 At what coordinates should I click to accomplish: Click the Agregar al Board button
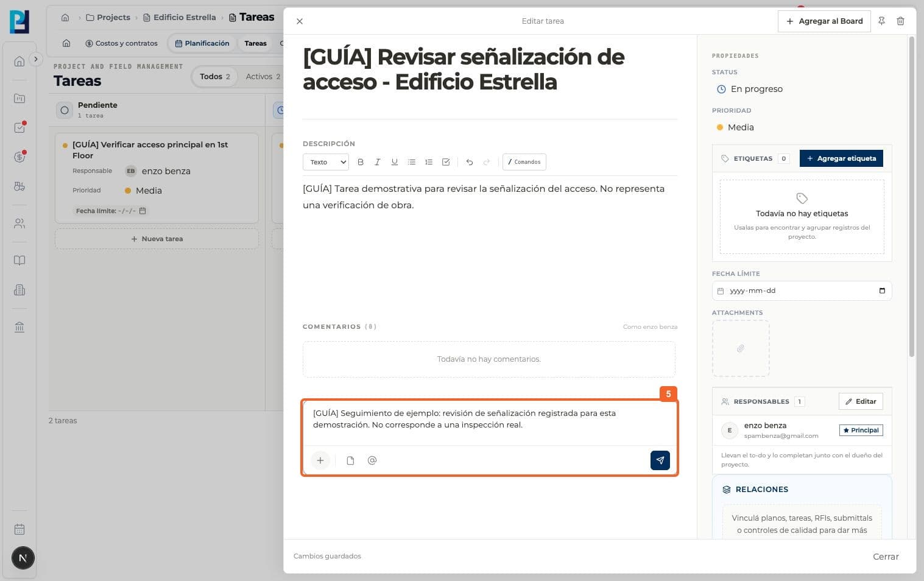[824, 21]
